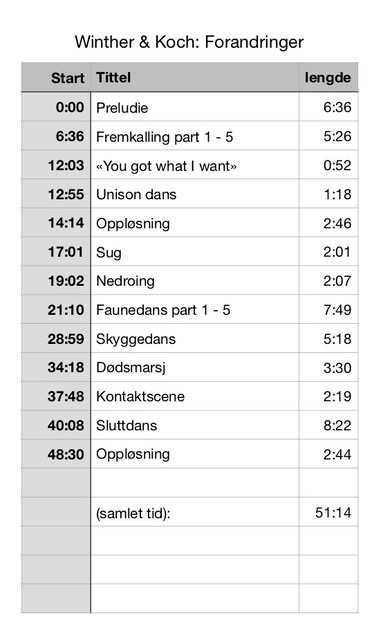Image resolution: width=392 pixels, height=640 pixels.
Task: Click the Preludie title cell
Action: pos(195,107)
